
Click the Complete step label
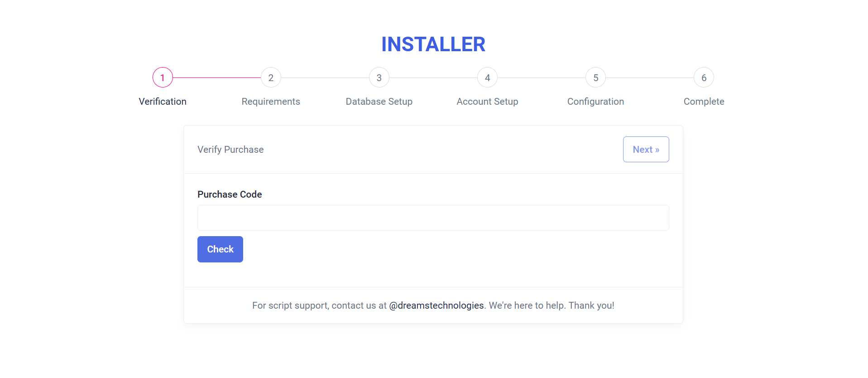(704, 102)
